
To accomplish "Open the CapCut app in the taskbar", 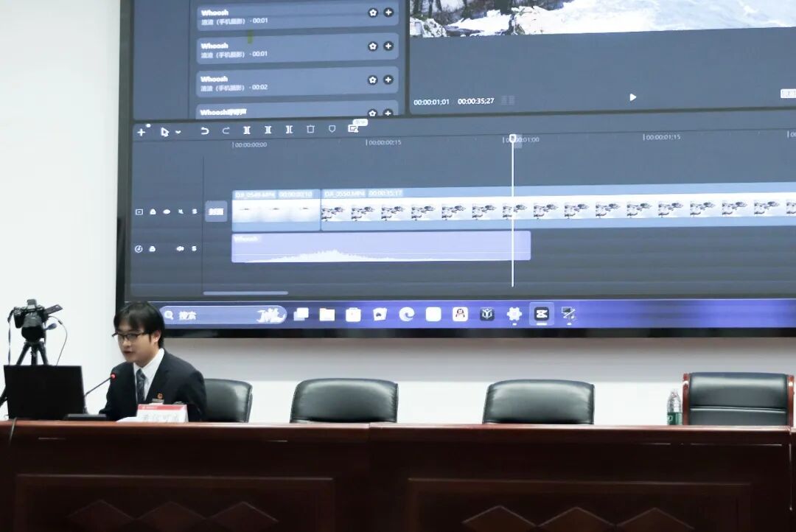I will tap(542, 314).
